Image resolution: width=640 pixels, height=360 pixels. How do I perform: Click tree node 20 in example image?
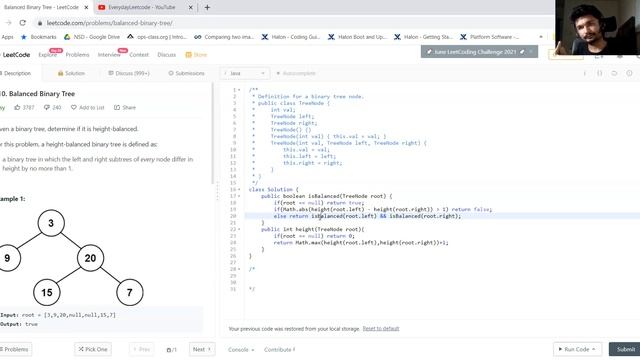90,258
